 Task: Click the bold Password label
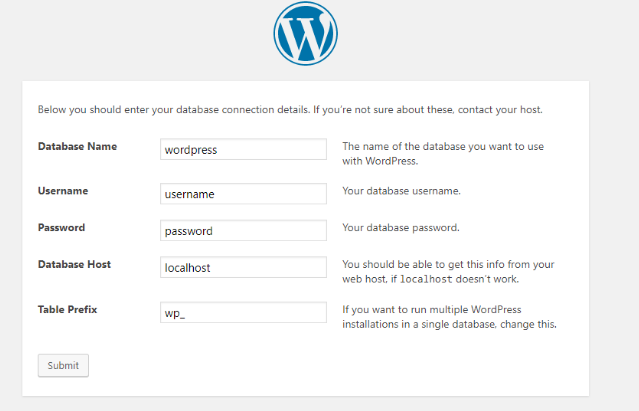point(62,227)
